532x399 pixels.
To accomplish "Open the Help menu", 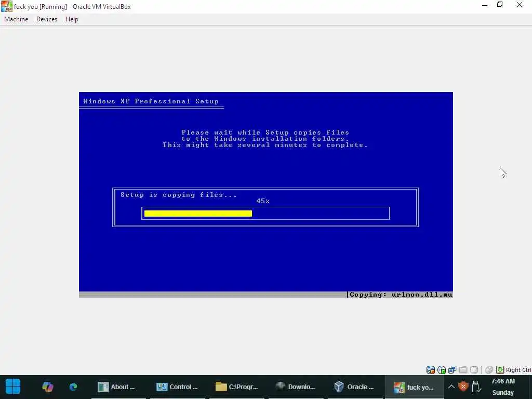I will 72,19.
